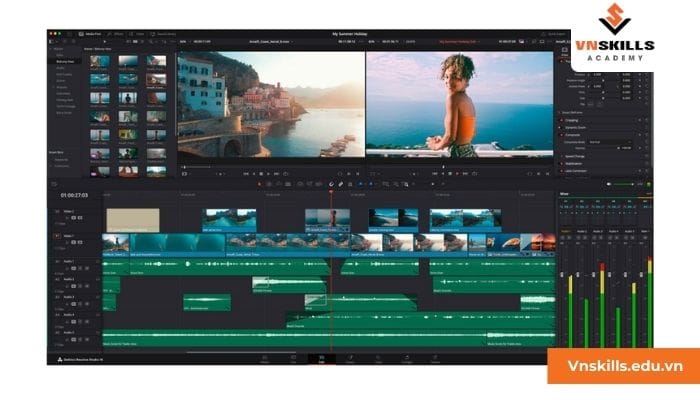Collapse the Composite inspector section
The width and height of the screenshot is (700, 400).
(571, 135)
